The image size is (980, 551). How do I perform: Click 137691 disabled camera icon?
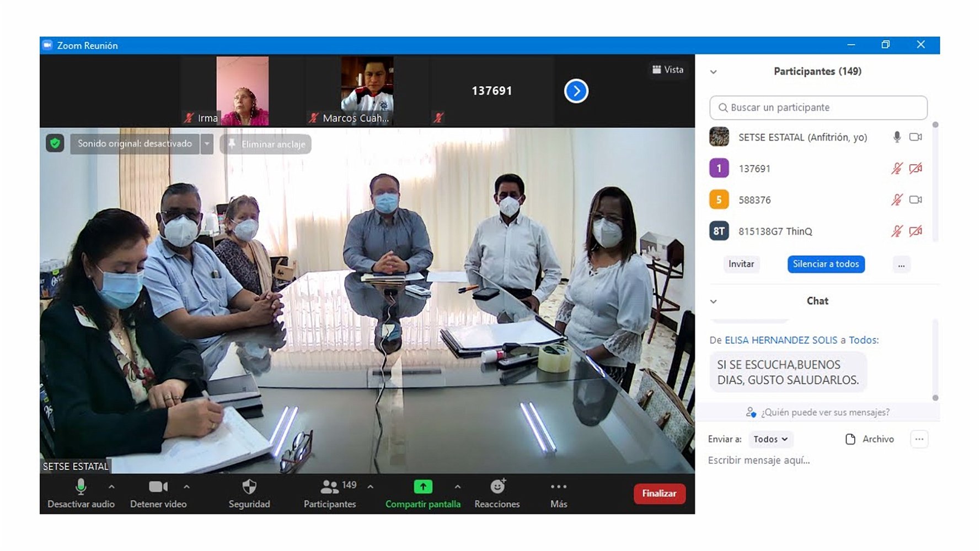pos(915,169)
